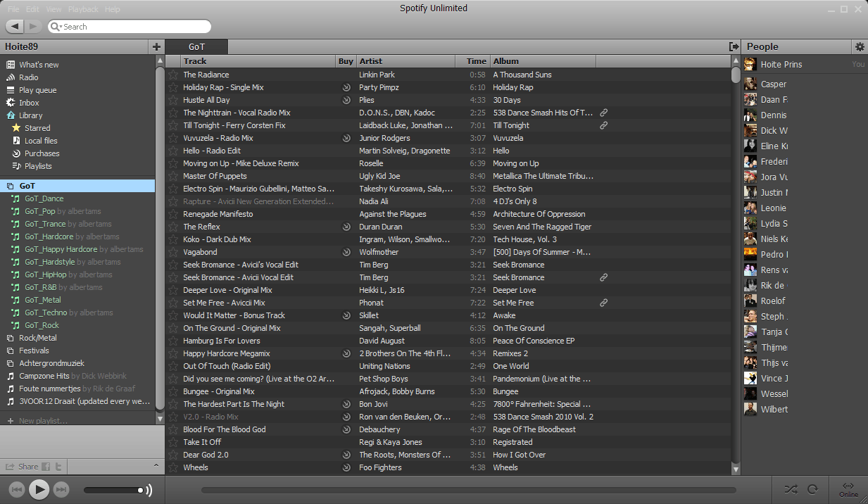
Task: Expand the now-playing panel chevron
Action: 156,465
